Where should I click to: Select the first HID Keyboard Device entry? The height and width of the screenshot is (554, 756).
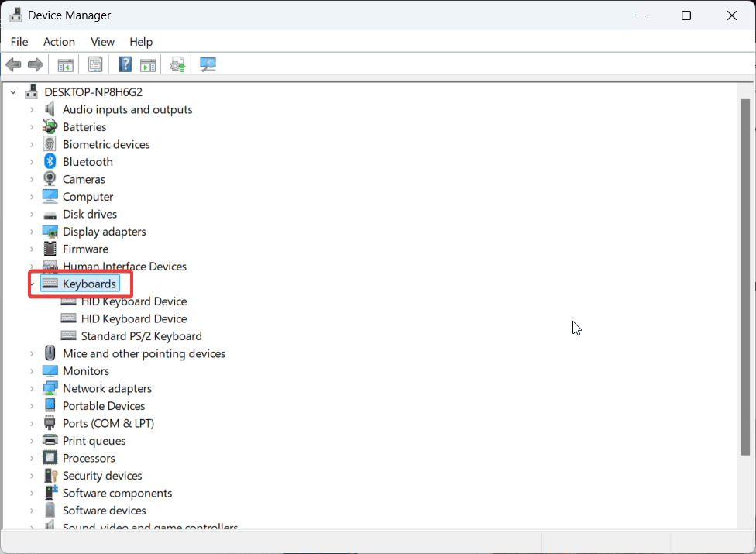tap(133, 301)
